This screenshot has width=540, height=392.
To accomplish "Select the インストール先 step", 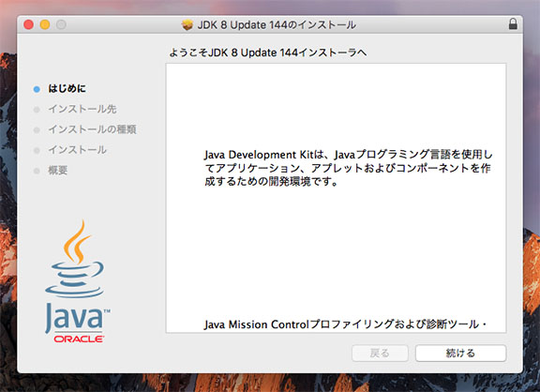I will pos(82,109).
